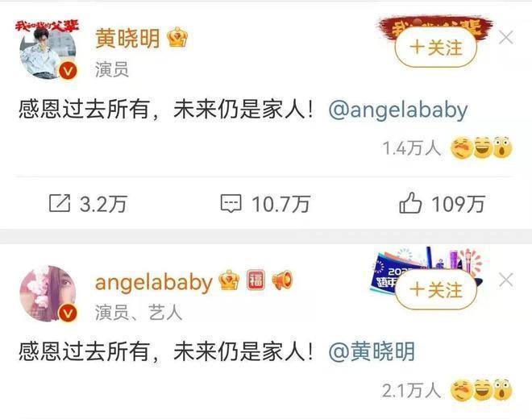Screen dimensions: 532x419
Task: Open the @黄晓明 mention link
Action: [x=372, y=352]
